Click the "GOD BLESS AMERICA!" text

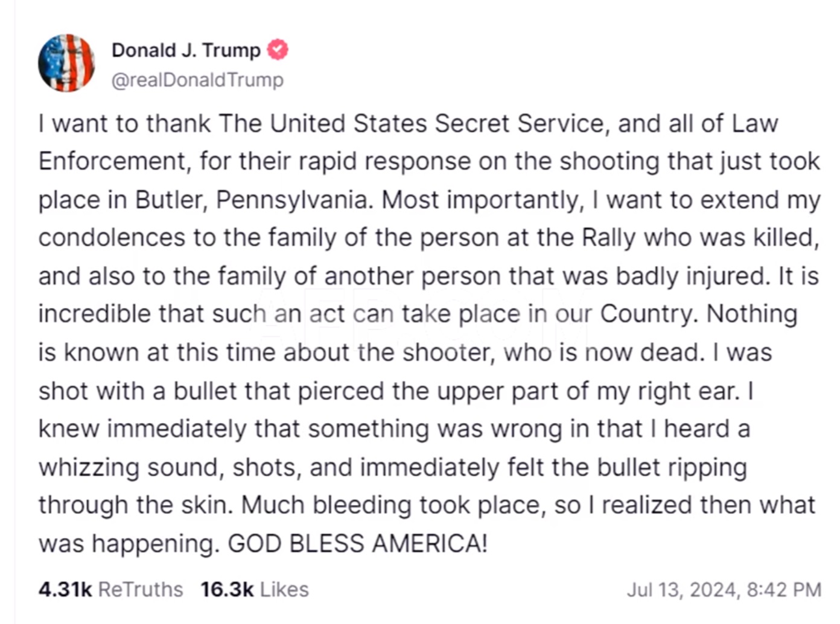click(x=357, y=544)
